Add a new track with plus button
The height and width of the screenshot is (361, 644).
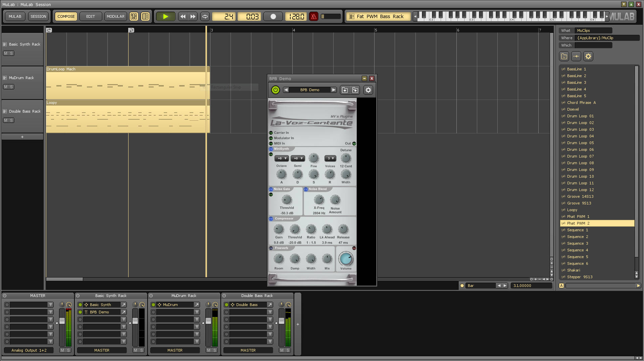pyautogui.click(x=22, y=137)
